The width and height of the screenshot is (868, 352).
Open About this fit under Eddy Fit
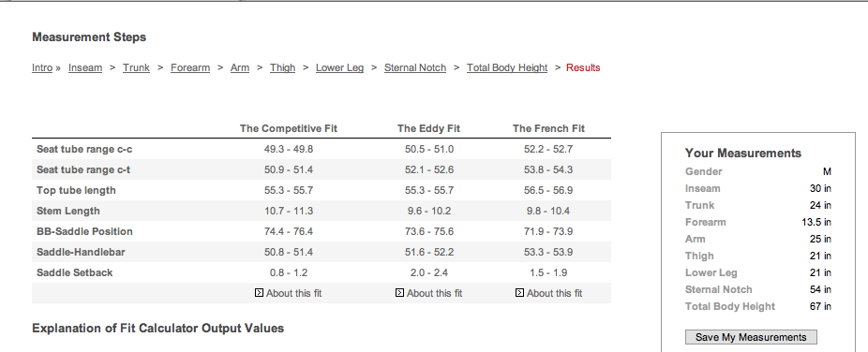[x=435, y=293]
